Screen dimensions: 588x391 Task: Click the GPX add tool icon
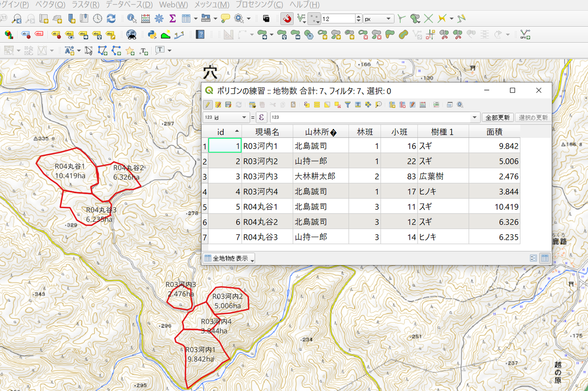point(525,34)
